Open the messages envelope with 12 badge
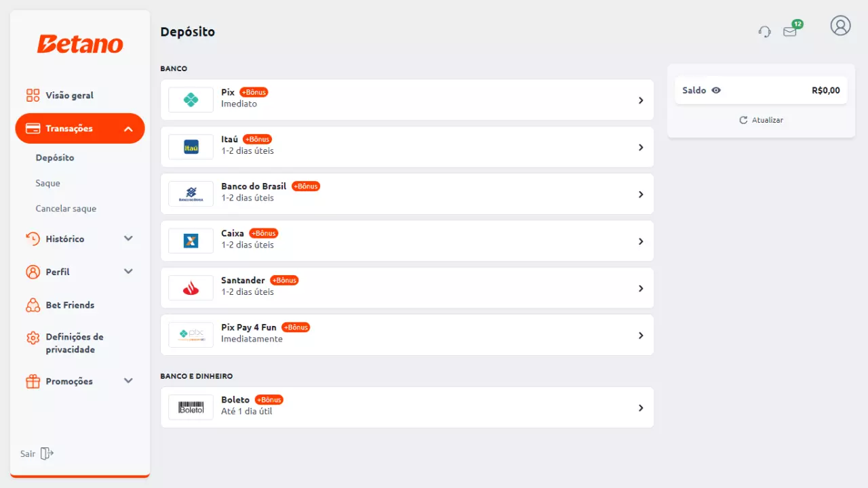868x488 pixels. [791, 30]
